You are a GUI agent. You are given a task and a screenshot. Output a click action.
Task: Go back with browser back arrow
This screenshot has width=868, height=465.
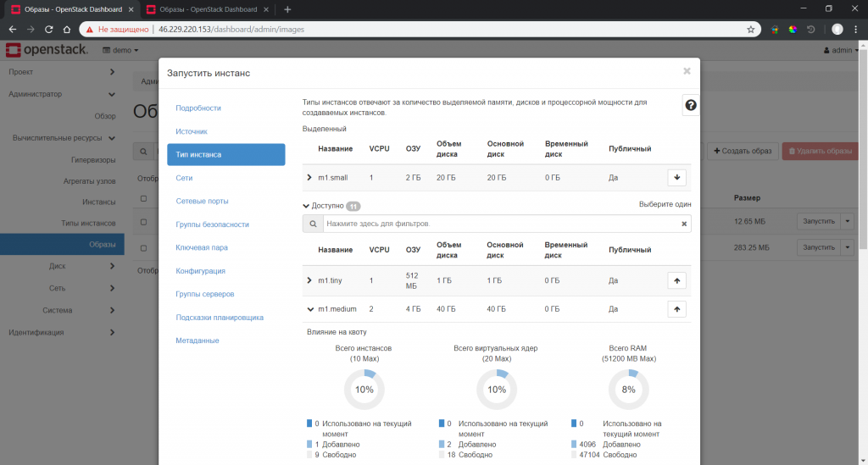coord(12,30)
